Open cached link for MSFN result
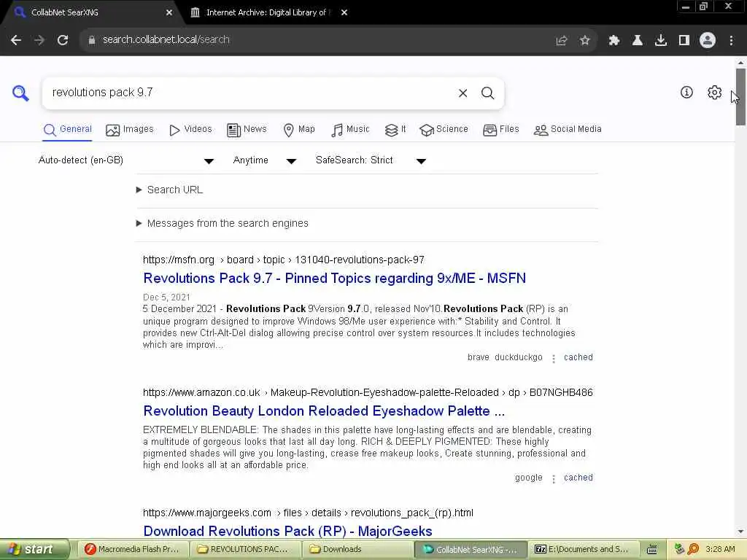This screenshot has height=560, width=747. click(578, 357)
